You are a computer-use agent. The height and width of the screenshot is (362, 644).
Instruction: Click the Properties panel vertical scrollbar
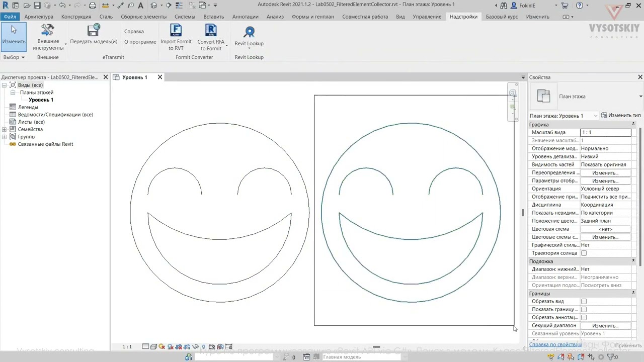[641, 196]
